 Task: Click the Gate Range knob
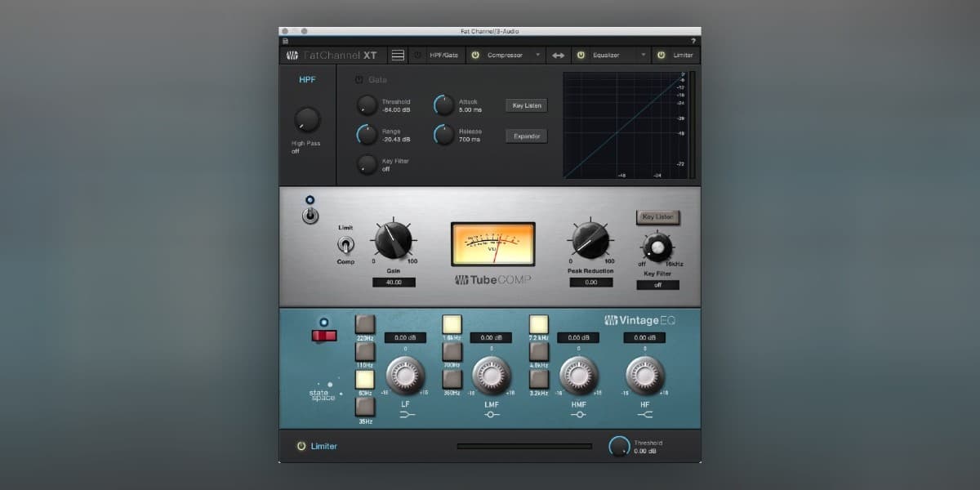click(367, 135)
